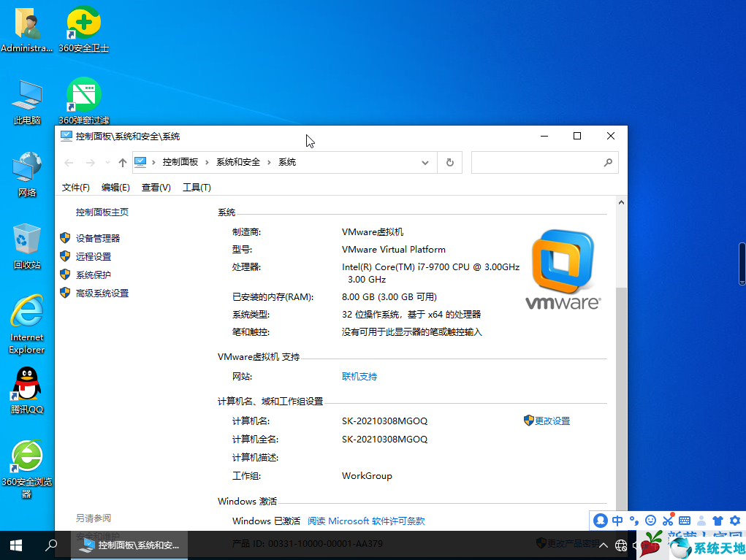This screenshot has height=560, width=746.
Task: Click the up arrow navigation button
Action: tap(123, 163)
